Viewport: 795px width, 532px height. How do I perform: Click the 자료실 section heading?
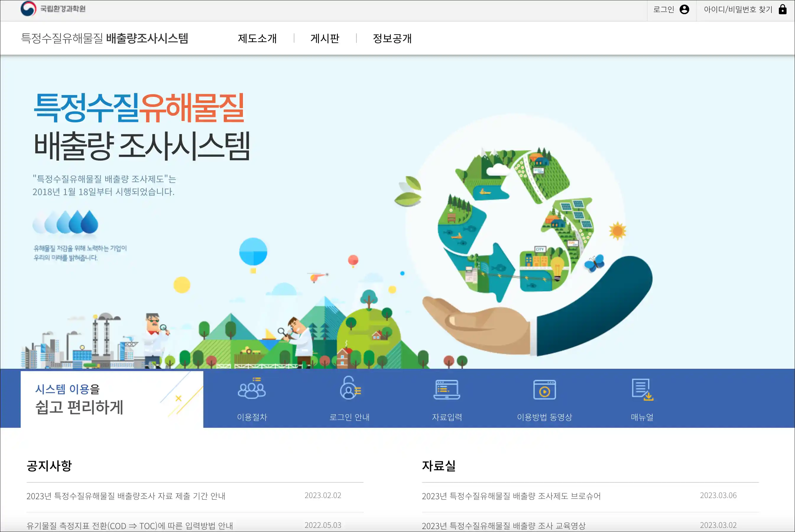438,466
